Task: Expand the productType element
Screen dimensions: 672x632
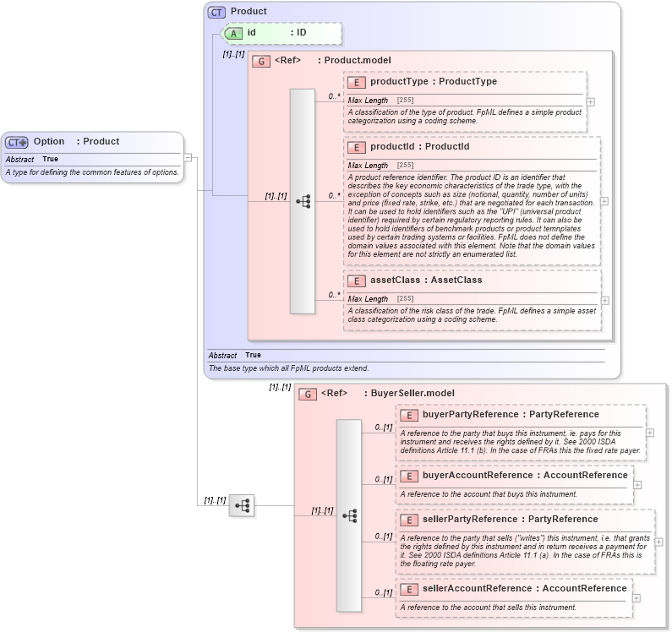Action: [x=591, y=102]
